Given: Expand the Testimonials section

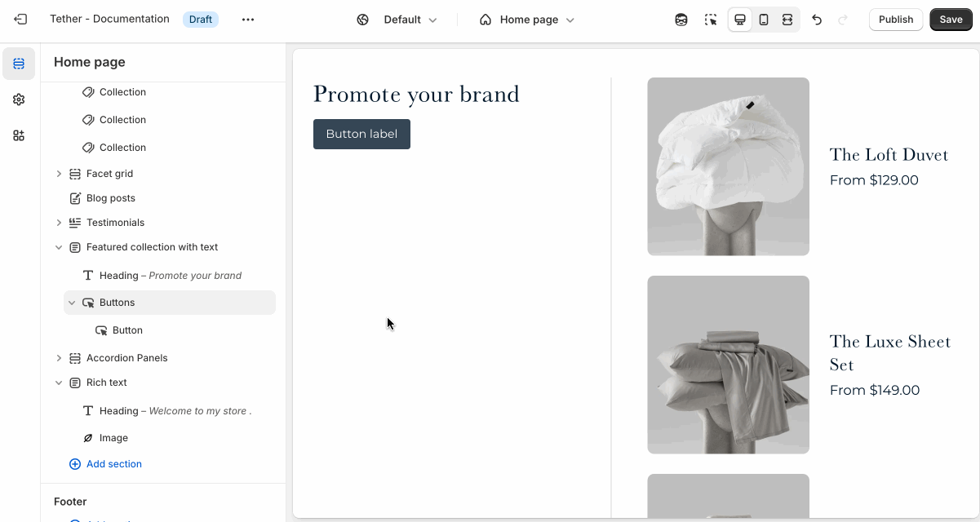Looking at the screenshot, I should [59, 223].
